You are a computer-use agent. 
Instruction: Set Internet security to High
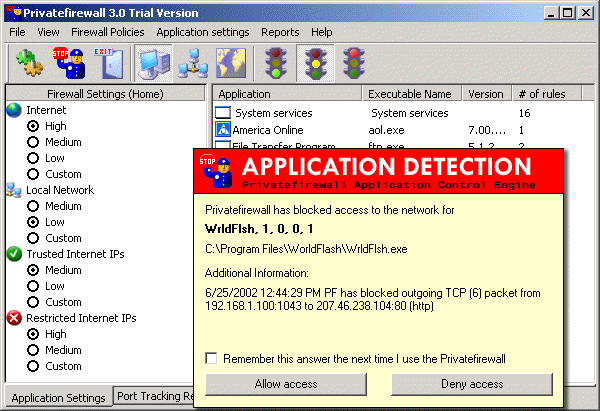[33, 126]
